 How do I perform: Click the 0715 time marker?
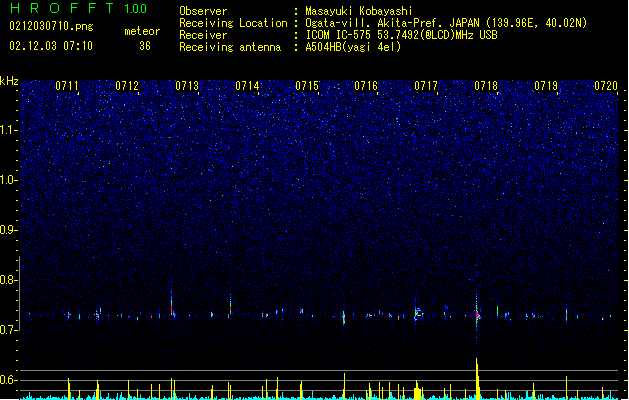(307, 86)
